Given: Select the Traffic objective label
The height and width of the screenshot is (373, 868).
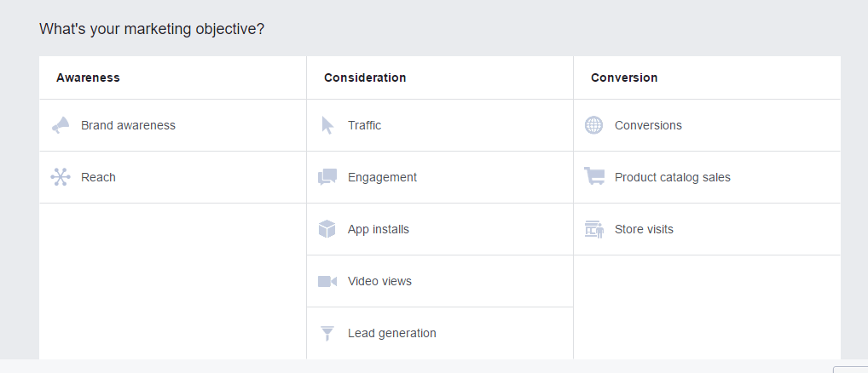Looking at the screenshot, I should coord(364,125).
